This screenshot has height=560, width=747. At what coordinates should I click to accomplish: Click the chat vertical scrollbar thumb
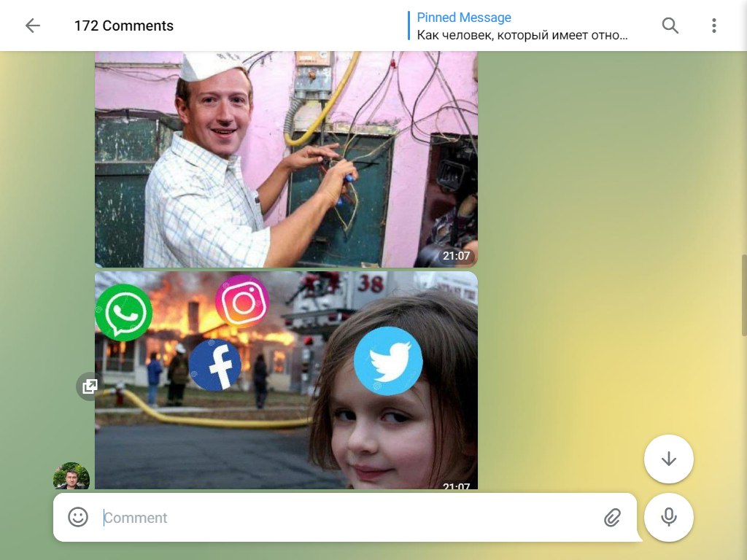pyautogui.click(x=743, y=296)
